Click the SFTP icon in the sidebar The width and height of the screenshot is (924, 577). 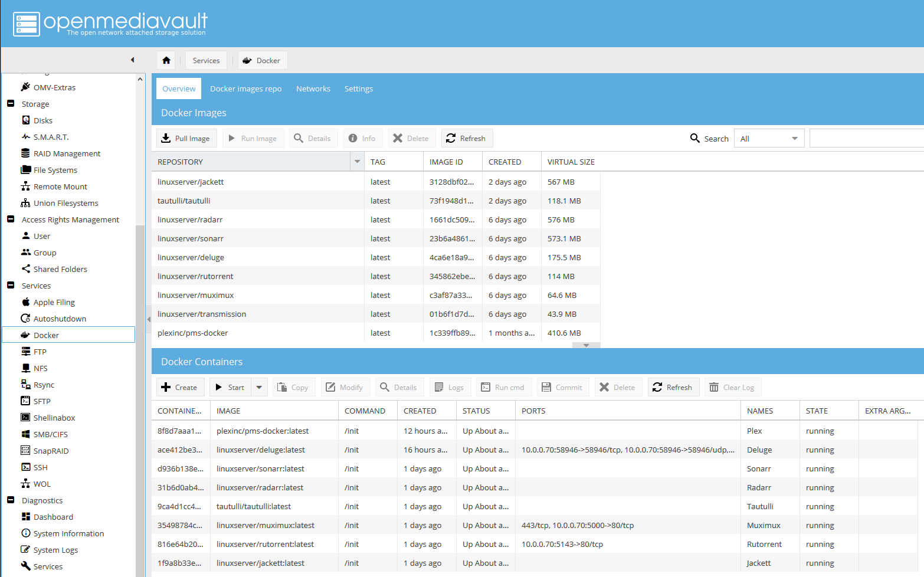(25, 401)
